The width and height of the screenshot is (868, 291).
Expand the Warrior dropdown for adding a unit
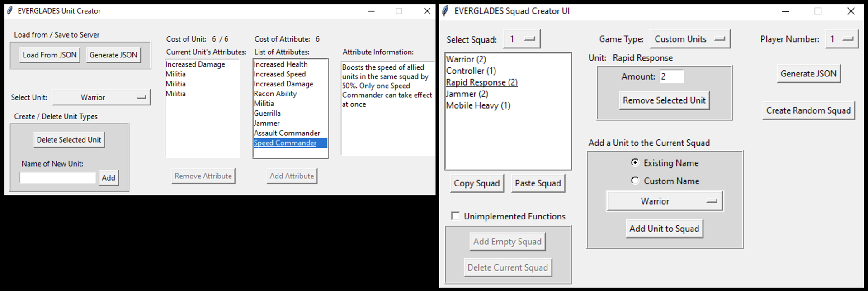(x=665, y=201)
